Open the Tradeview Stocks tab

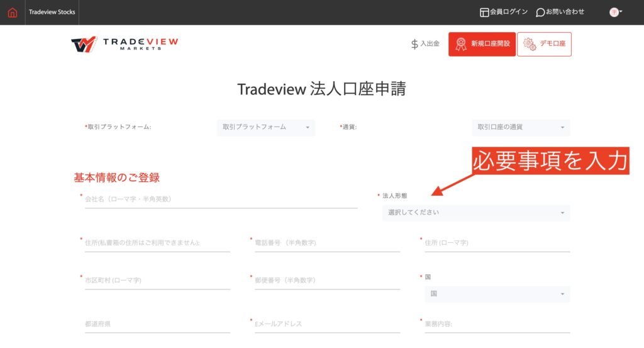coord(52,13)
